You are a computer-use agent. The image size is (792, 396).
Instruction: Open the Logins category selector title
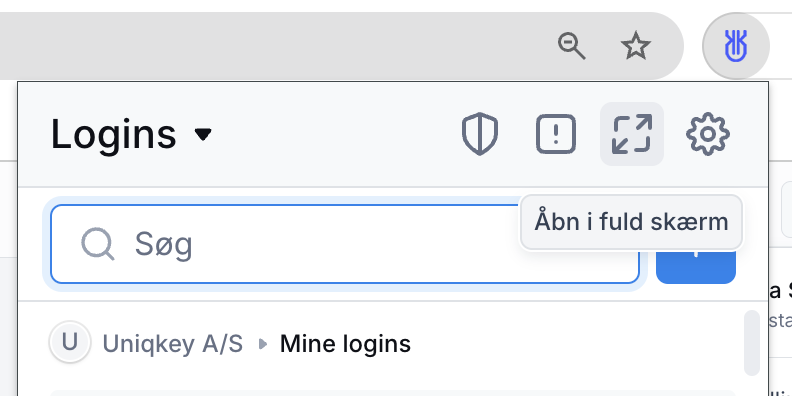tap(114, 134)
